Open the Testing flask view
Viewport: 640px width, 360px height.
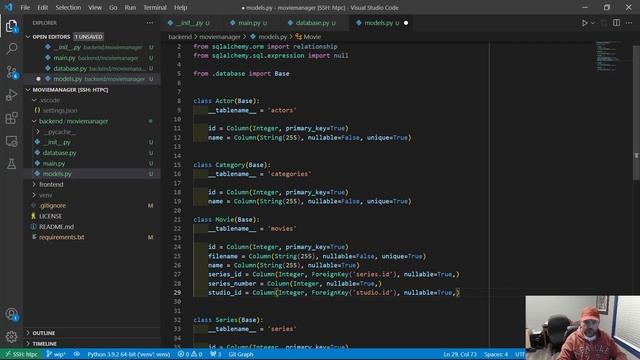(11, 164)
